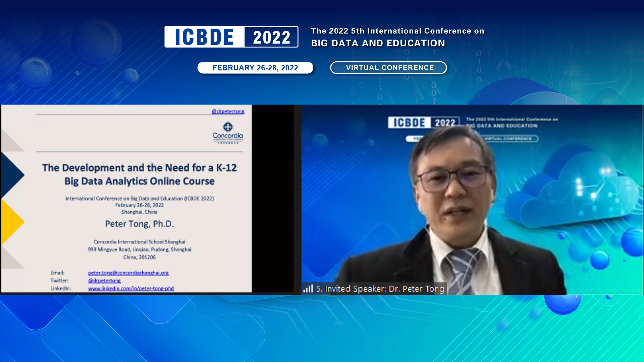644x362 pixels.
Task: Open www.linkedin.com/in/peter-tong-phd profile link
Action: (x=131, y=288)
